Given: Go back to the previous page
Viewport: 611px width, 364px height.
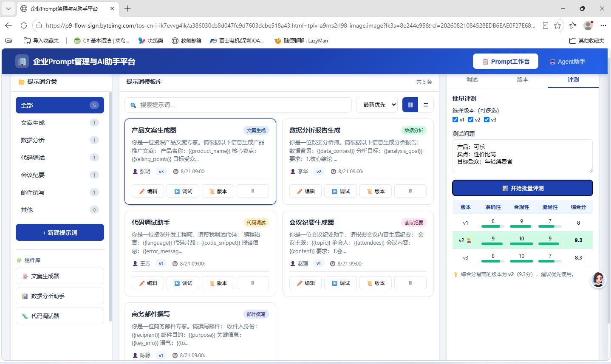Looking at the screenshot, I should coord(8,25).
